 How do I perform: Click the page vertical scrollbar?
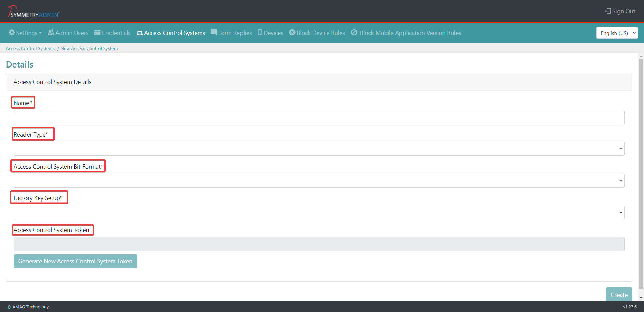point(641,174)
